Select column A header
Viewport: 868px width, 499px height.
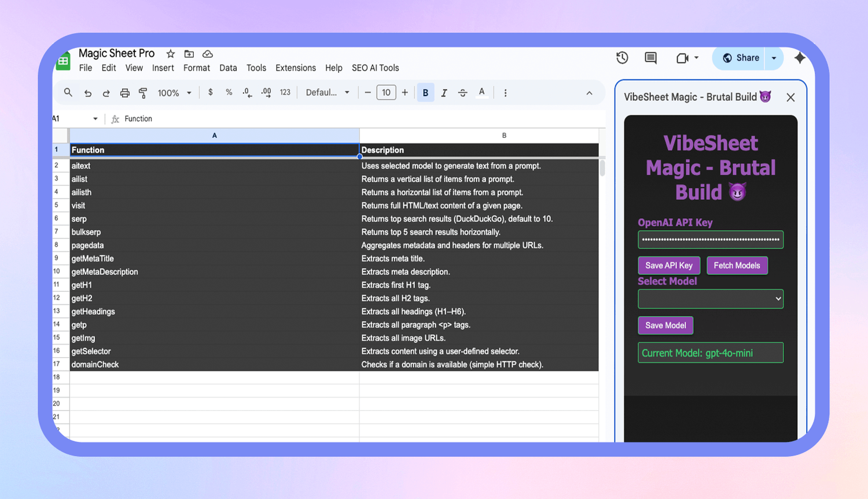214,135
